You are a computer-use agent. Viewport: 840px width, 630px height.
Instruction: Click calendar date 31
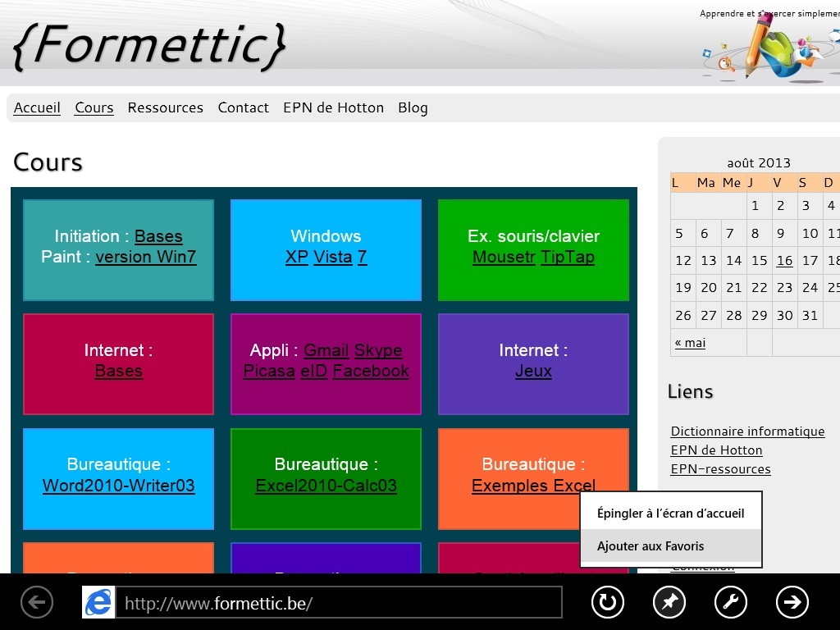810,316
